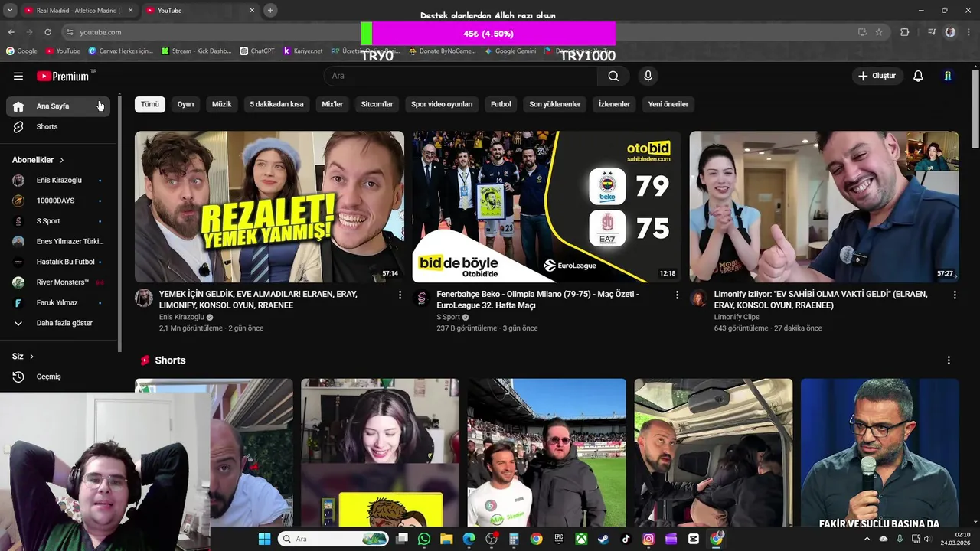Select the Yeni öneriler chip
Screen dimensions: 980x551
(668, 104)
